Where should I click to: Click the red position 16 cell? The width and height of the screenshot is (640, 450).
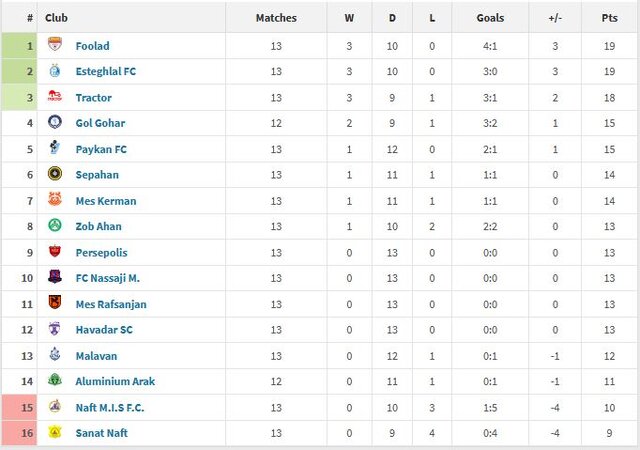tap(30, 433)
